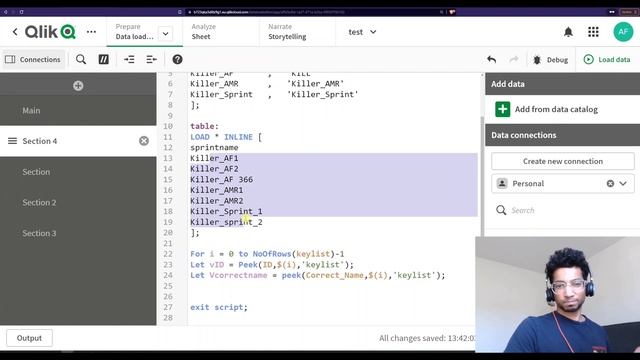Open the three-dot more options menu
This screenshot has width=640, height=360.
coord(91,32)
